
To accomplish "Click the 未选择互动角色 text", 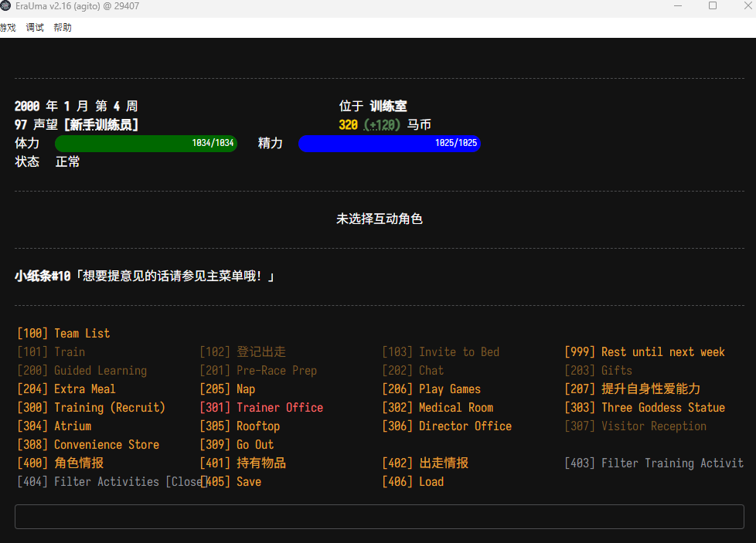I will 380,219.
